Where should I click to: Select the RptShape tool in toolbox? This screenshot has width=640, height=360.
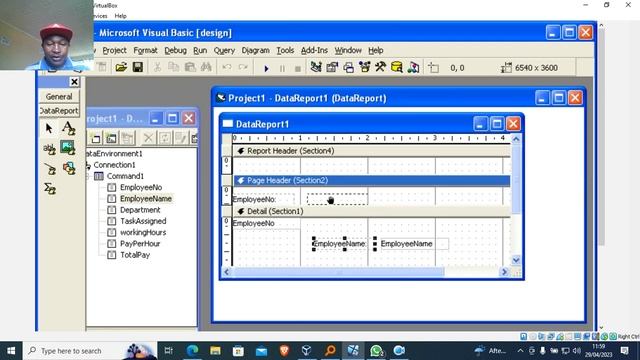pos(69,168)
